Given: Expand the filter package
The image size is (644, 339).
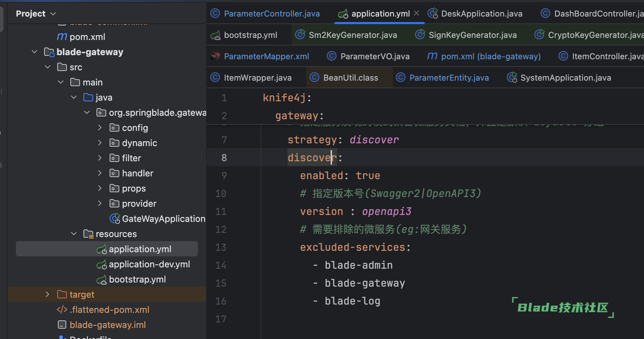Looking at the screenshot, I should (x=100, y=158).
